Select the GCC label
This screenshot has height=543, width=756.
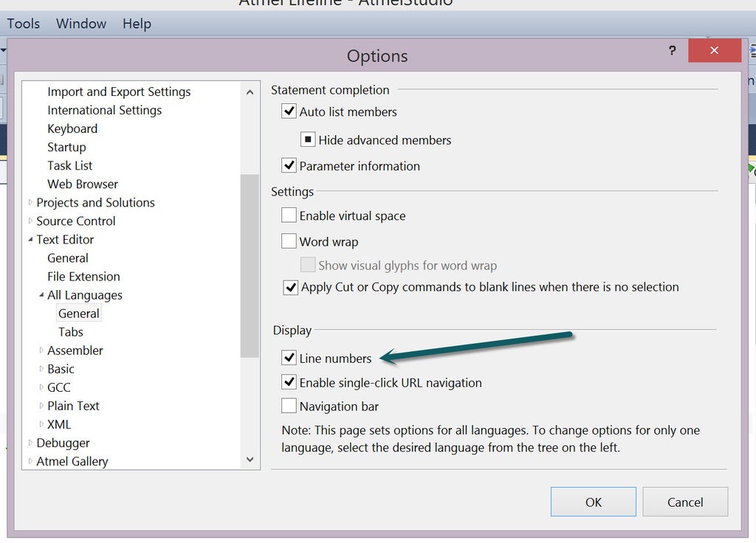(59, 387)
